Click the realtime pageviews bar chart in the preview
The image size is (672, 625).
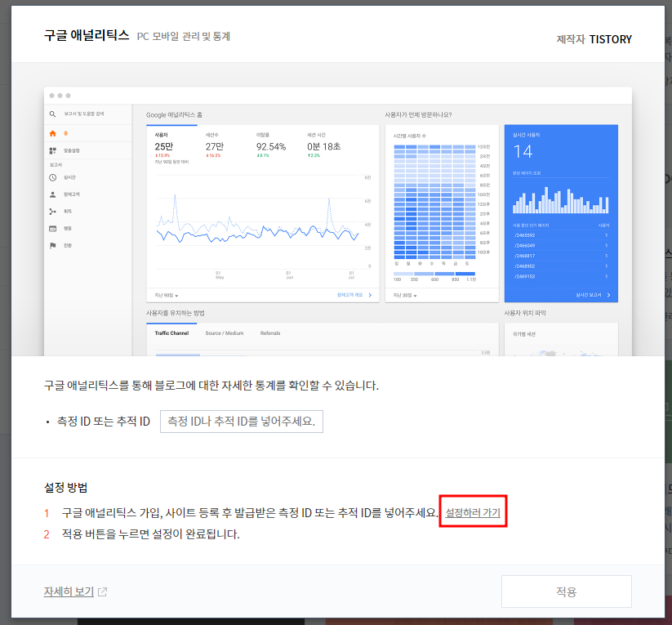click(561, 200)
